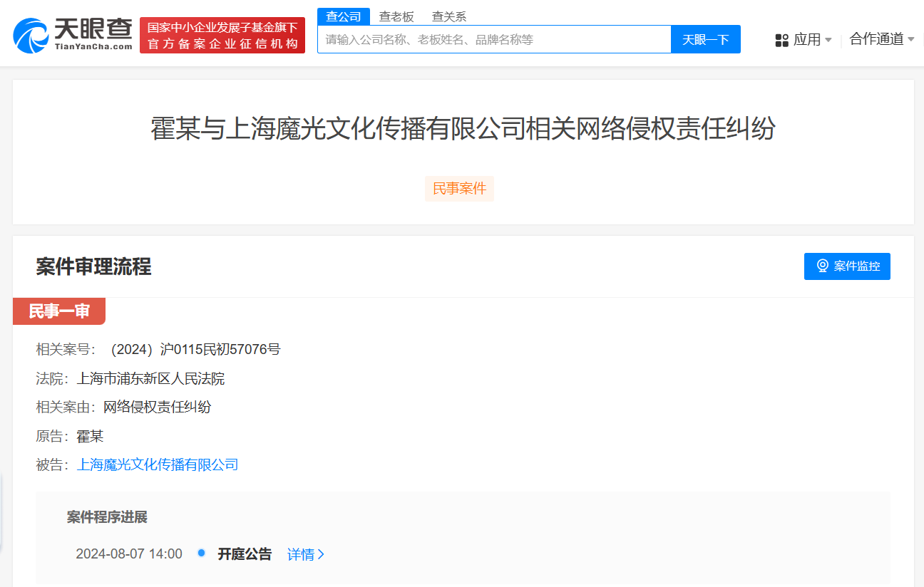Click the case number (2024)沪0115民初57076号

pyautogui.click(x=192, y=350)
